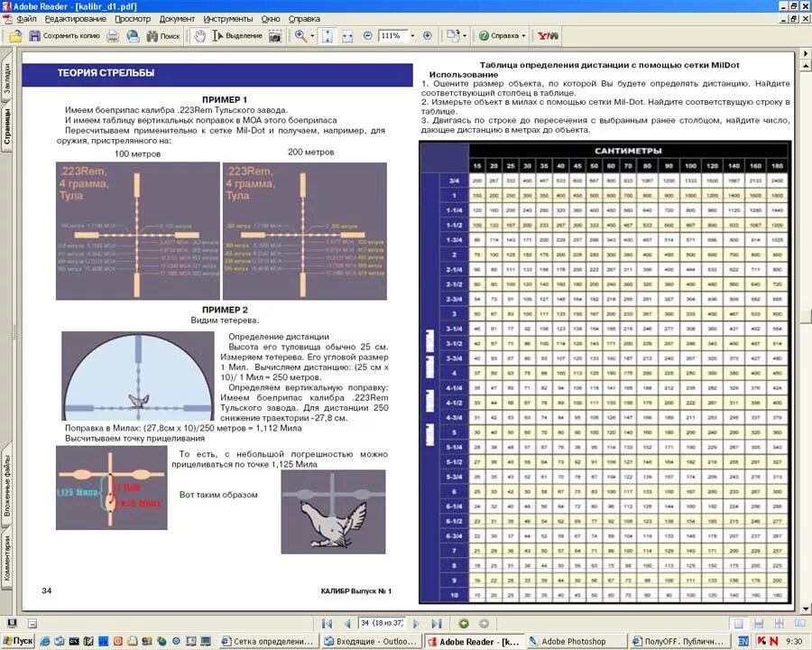The height and width of the screenshot is (650, 812).
Task: Switch to facing pages layout
Action: 799,624
